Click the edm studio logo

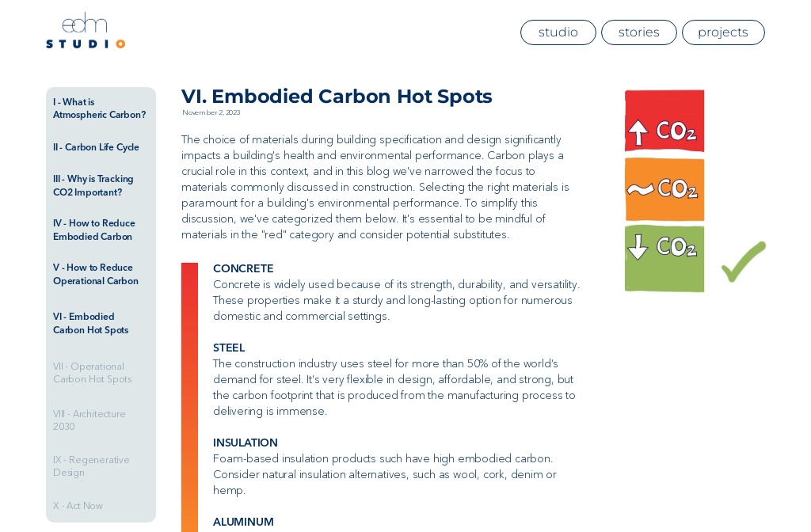coord(85,30)
